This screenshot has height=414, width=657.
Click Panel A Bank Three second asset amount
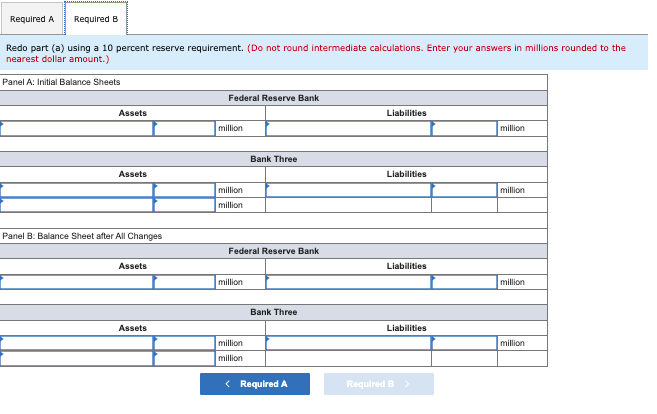184,205
